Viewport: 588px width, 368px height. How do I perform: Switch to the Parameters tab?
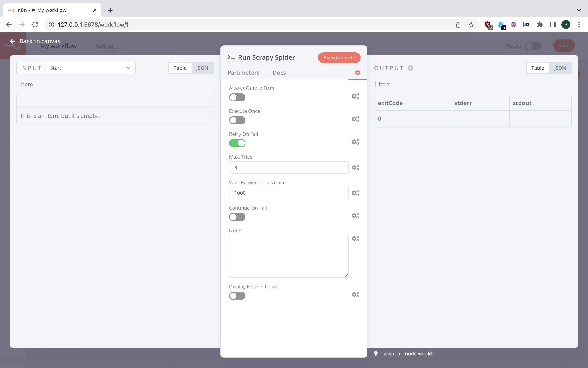(x=243, y=73)
